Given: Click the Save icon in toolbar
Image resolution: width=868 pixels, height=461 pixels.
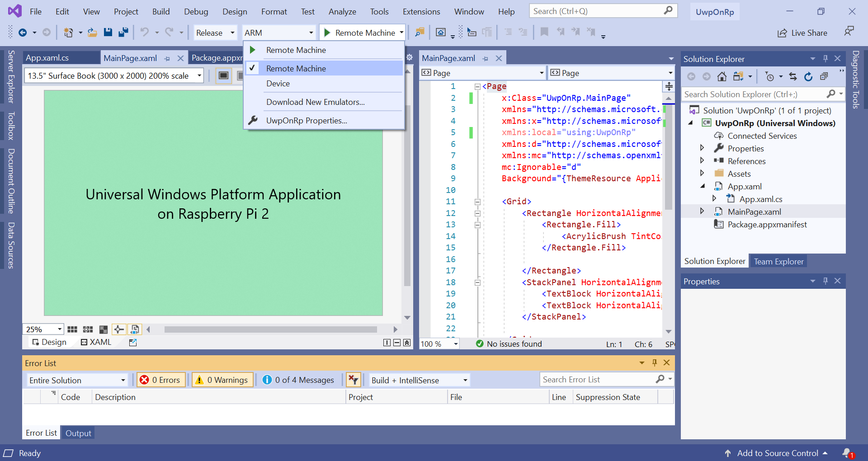Looking at the screenshot, I should click(108, 33).
